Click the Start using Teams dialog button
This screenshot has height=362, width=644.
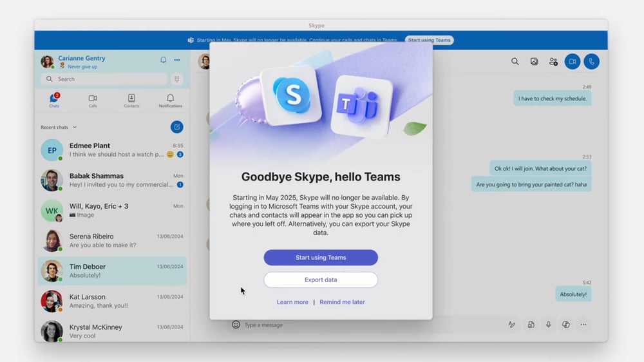tap(321, 258)
